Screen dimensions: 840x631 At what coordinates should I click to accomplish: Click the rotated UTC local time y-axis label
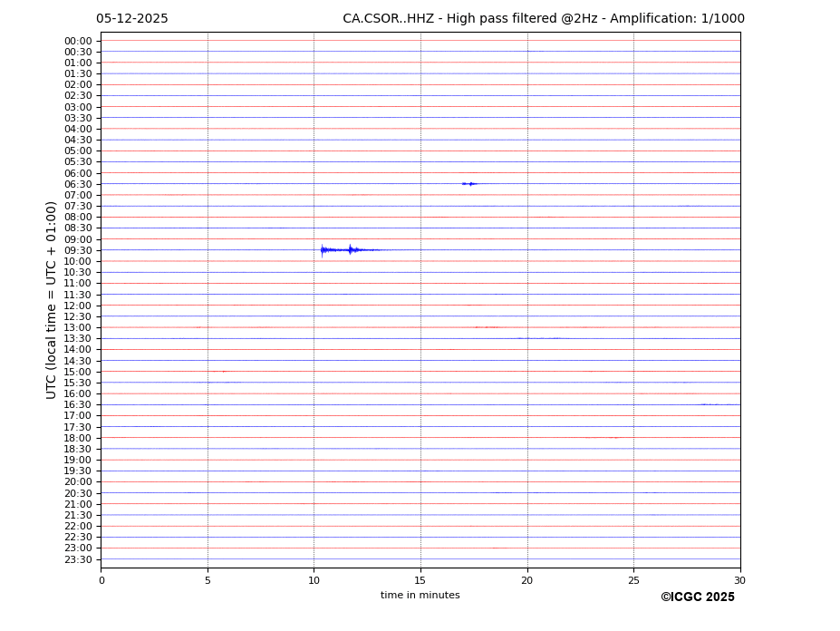click(x=52, y=300)
